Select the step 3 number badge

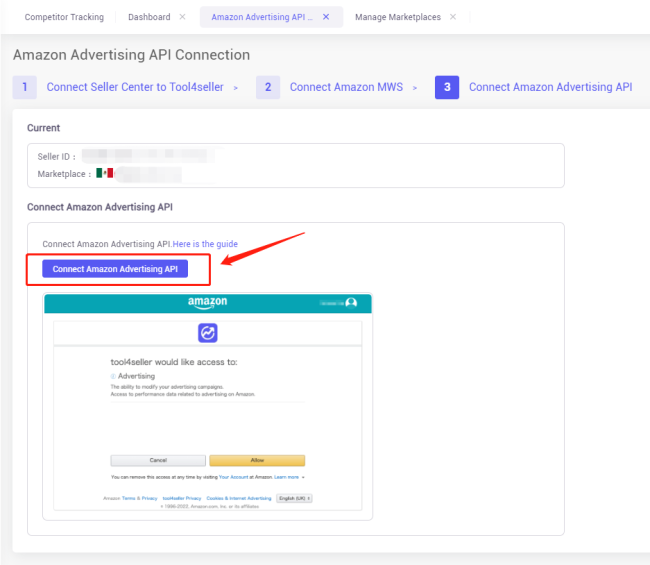tap(447, 87)
